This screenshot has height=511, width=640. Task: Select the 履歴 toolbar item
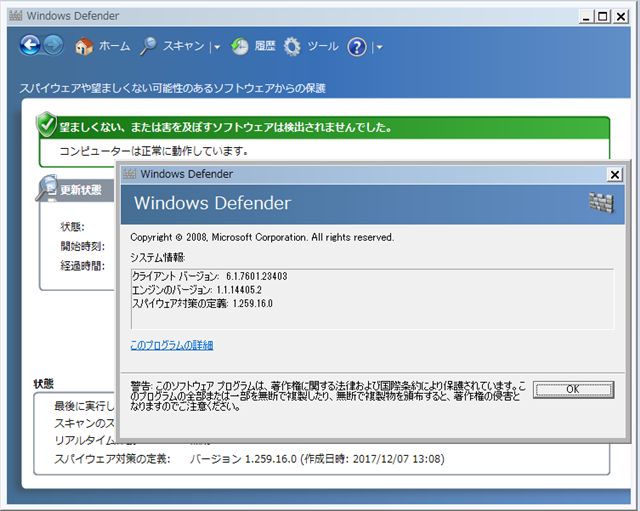265,46
